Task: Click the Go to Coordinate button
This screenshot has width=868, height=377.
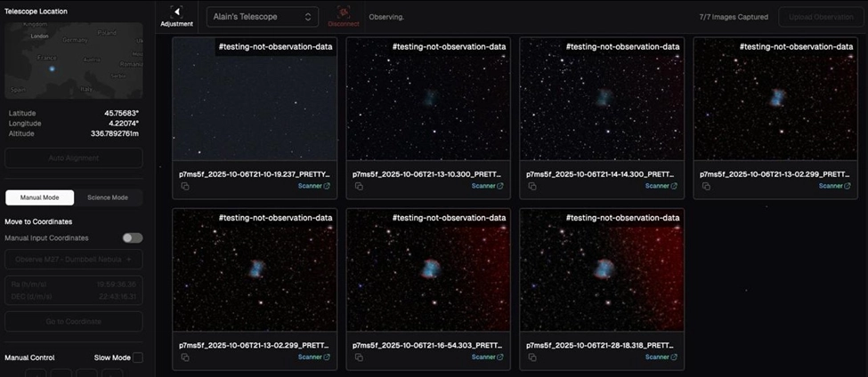Action: click(x=74, y=321)
